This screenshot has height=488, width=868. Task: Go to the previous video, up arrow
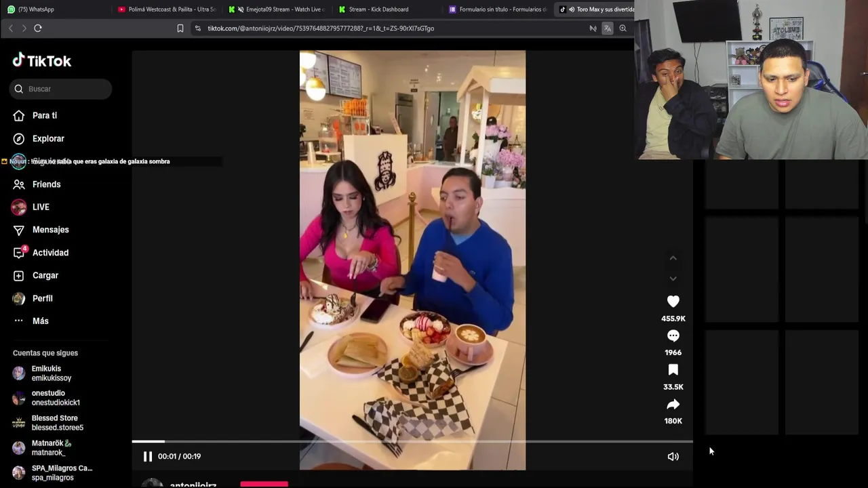click(x=673, y=258)
